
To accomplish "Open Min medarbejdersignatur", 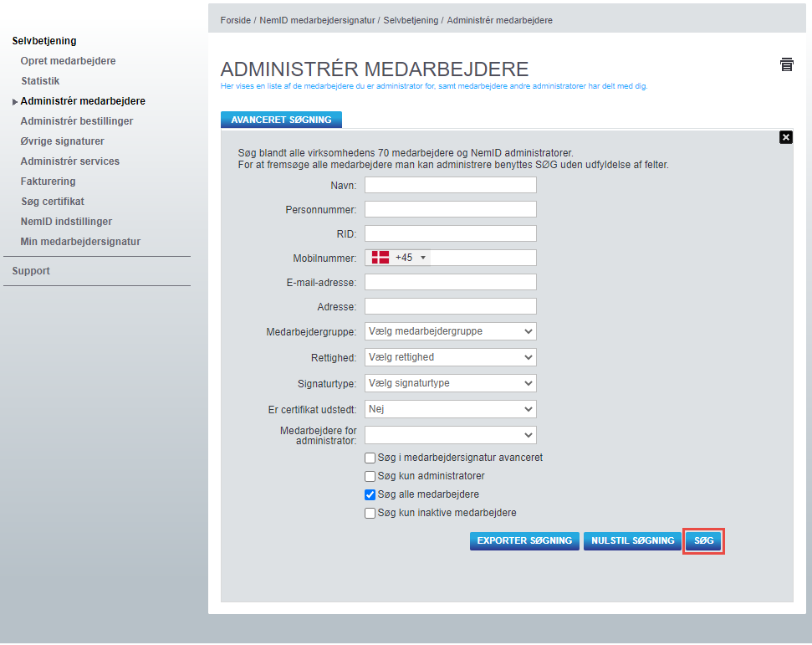I will click(x=80, y=242).
